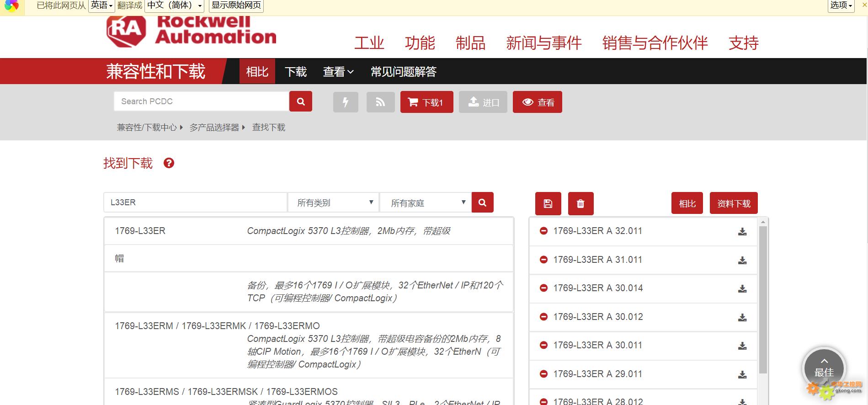
Task: Select the 相比 tab in black bar
Action: (257, 71)
